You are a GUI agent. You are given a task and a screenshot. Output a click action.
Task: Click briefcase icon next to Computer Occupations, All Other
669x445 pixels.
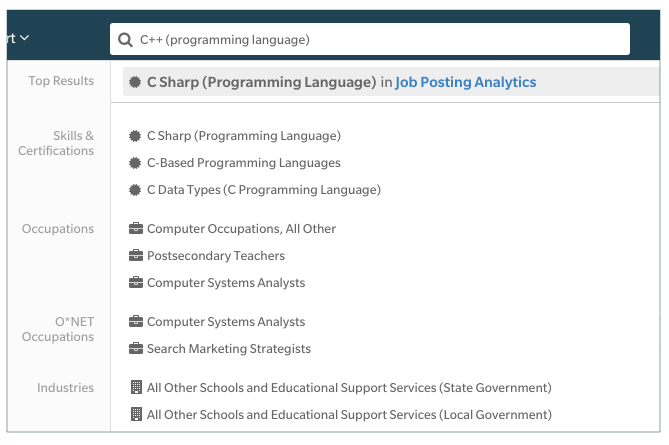[x=136, y=229]
